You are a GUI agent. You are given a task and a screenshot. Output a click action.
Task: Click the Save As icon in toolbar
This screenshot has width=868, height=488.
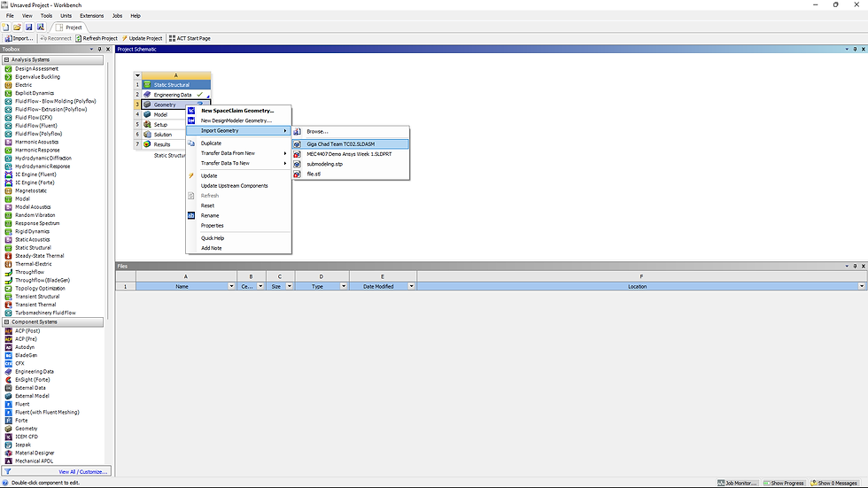click(41, 27)
